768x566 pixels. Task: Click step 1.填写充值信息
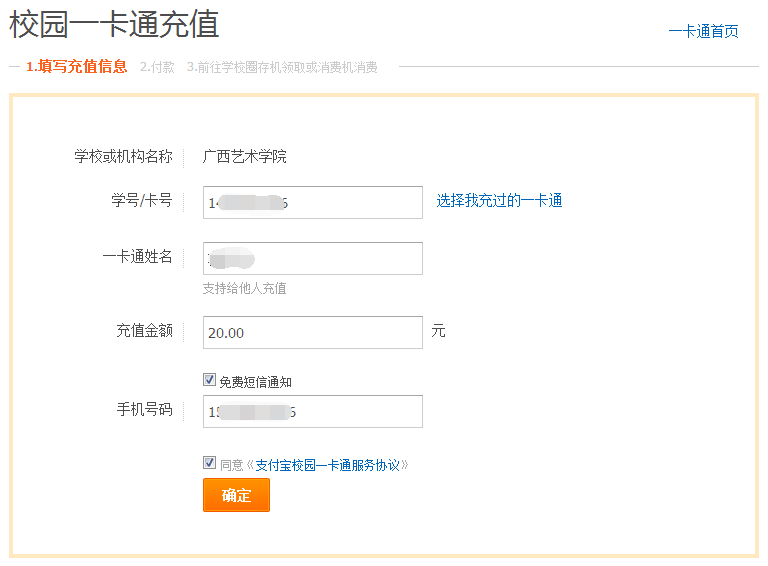click(x=77, y=67)
